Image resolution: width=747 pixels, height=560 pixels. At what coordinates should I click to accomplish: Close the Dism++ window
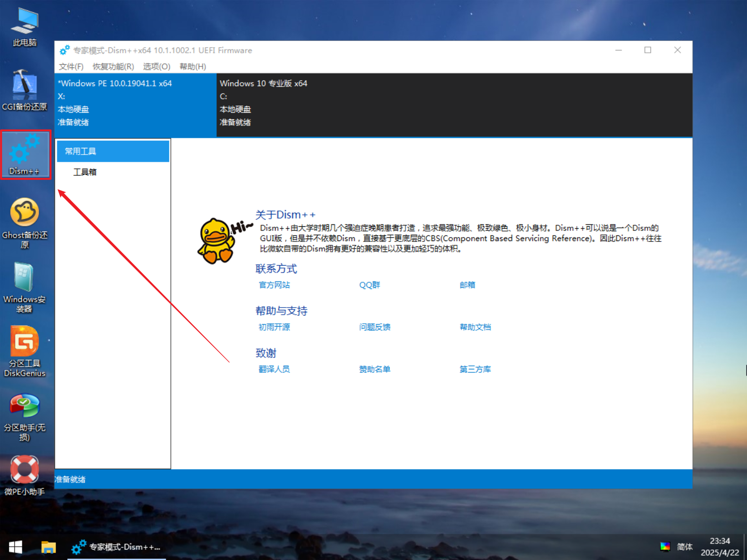(x=678, y=50)
